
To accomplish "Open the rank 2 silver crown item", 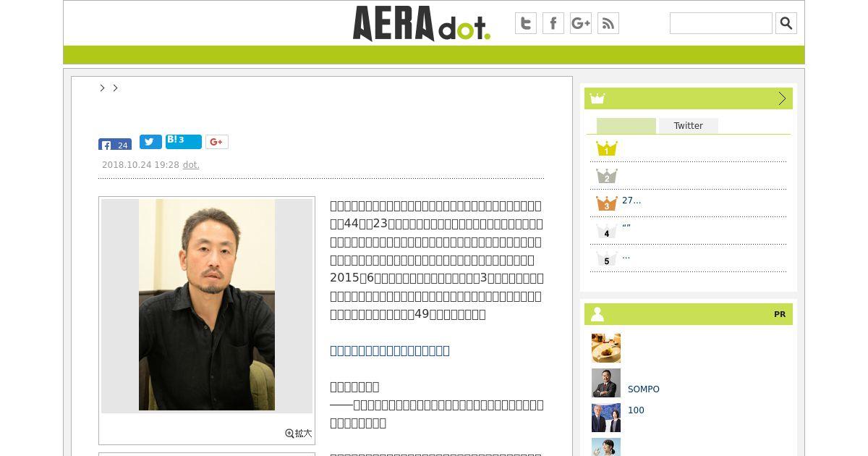I will click(x=606, y=176).
